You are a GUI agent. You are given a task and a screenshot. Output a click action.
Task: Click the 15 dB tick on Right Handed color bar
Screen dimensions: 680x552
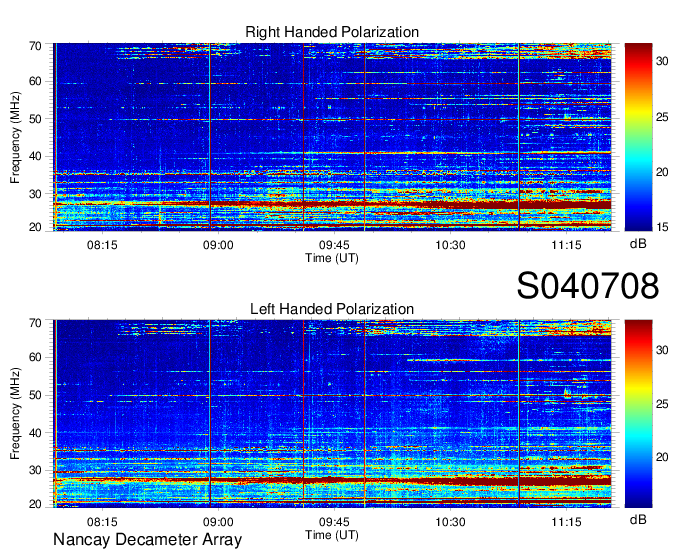tap(662, 227)
